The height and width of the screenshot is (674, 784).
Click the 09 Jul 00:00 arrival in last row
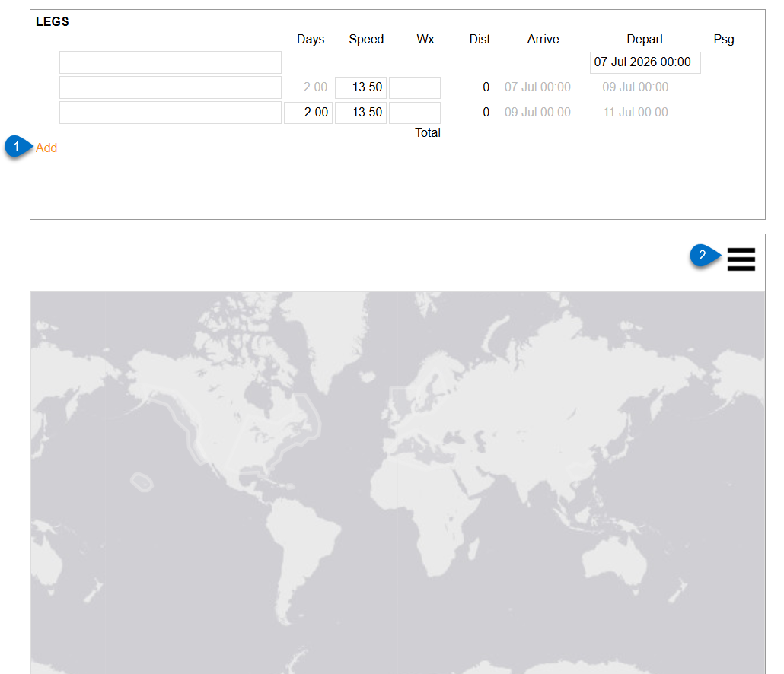[537, 112]
